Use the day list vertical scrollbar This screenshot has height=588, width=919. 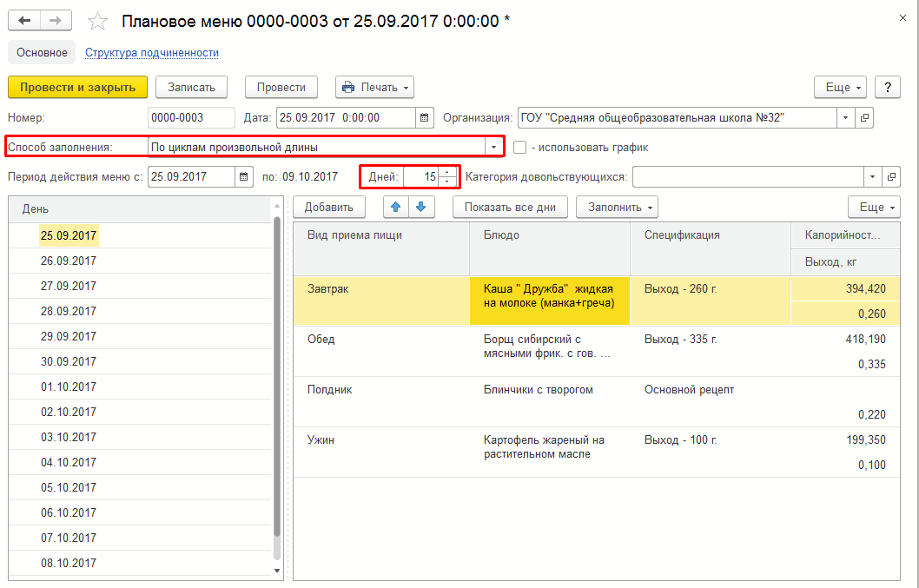coord(277,375)
